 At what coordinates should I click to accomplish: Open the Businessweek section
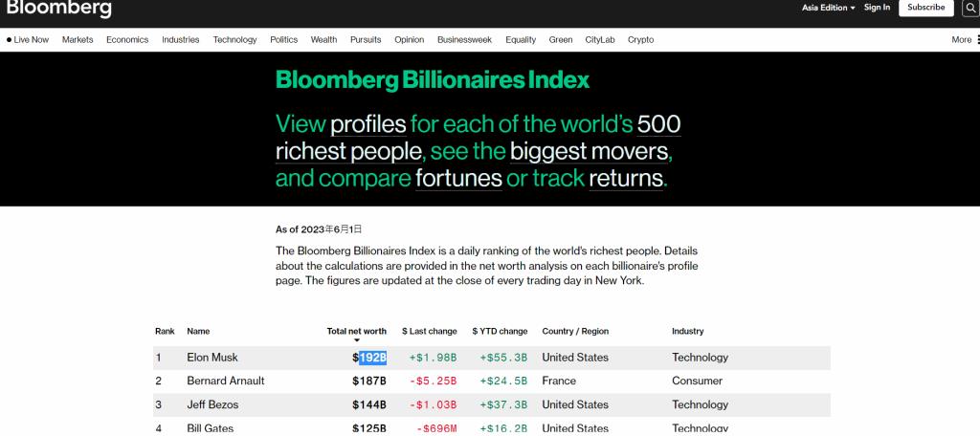tap(464, 40)
